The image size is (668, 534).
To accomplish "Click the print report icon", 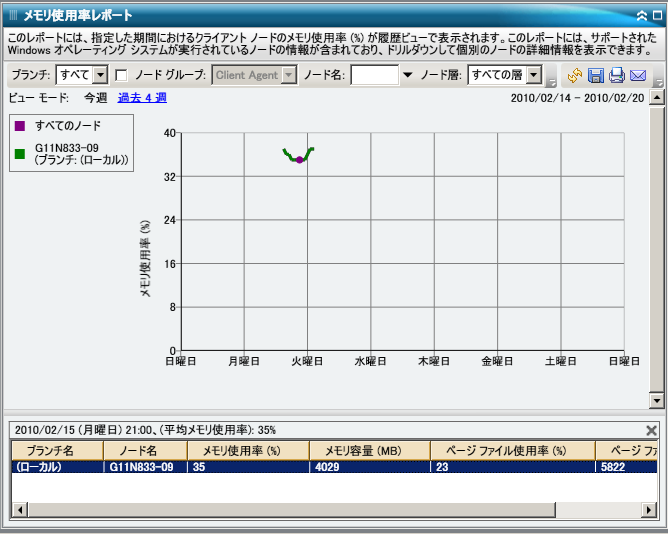I will pyautogui.click(x=617, y=76).
